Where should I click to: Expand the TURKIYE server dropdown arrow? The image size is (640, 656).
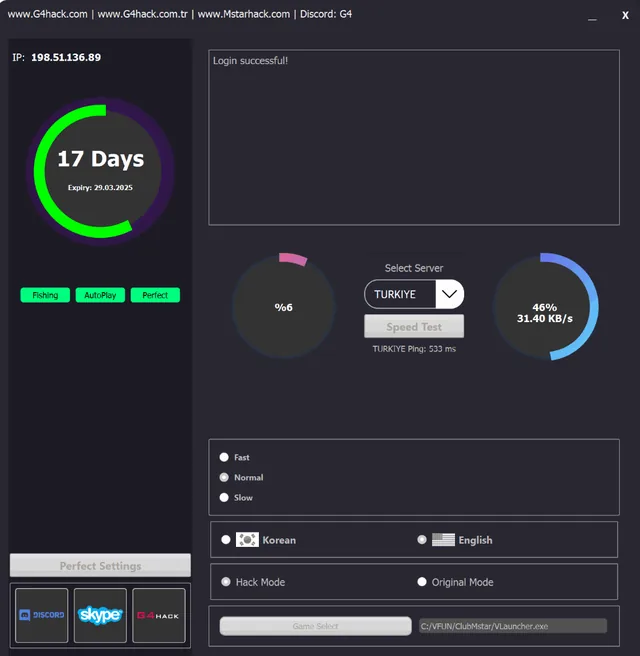click(x=449, y=294)
